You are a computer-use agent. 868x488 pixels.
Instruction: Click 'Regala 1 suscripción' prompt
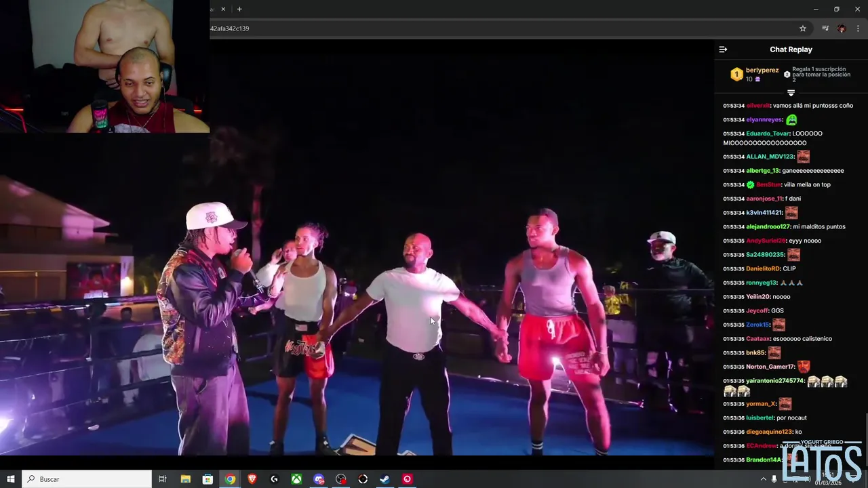(821, 75)
